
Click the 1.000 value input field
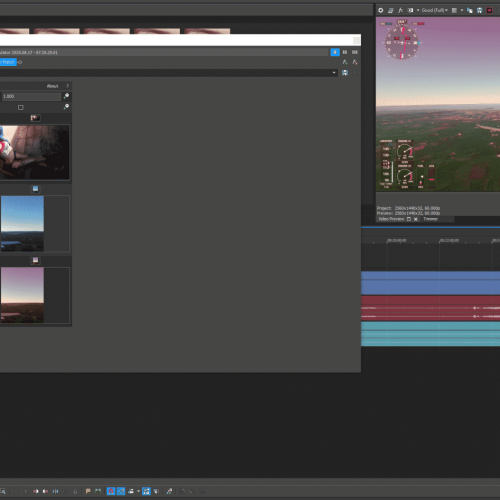point(31,96)
